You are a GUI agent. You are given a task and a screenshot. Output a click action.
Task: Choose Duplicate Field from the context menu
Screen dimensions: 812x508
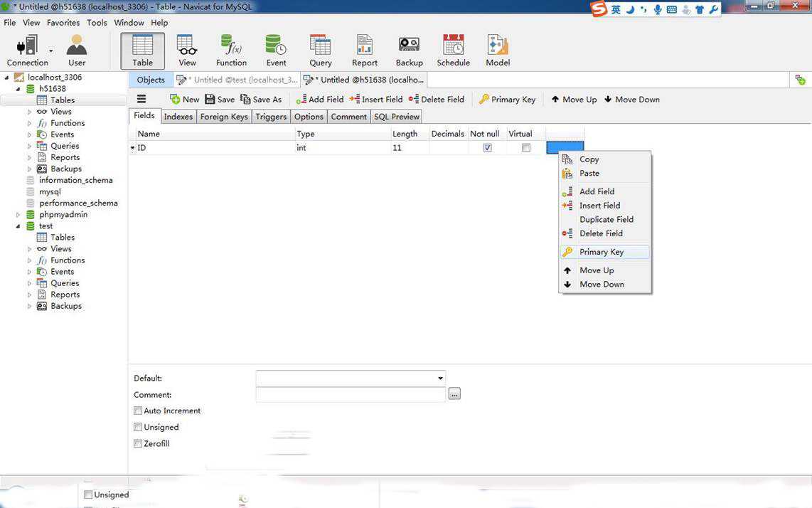coord(605,219)
